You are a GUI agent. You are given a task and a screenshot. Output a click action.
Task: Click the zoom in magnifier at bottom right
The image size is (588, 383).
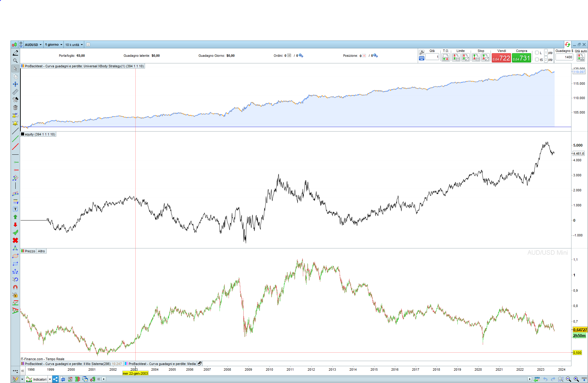pyautogui.click(x=576, y=379)
